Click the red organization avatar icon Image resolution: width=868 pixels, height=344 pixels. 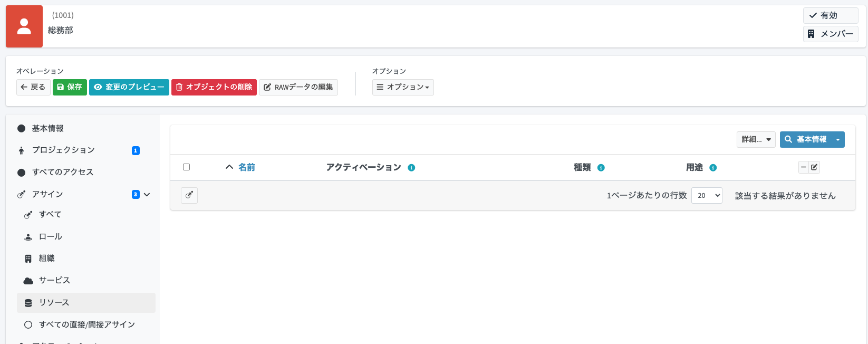click(24, 26)
